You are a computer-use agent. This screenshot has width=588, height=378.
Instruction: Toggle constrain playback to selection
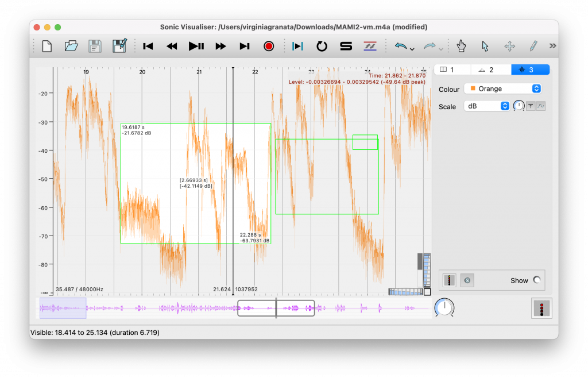click(297, 46)
